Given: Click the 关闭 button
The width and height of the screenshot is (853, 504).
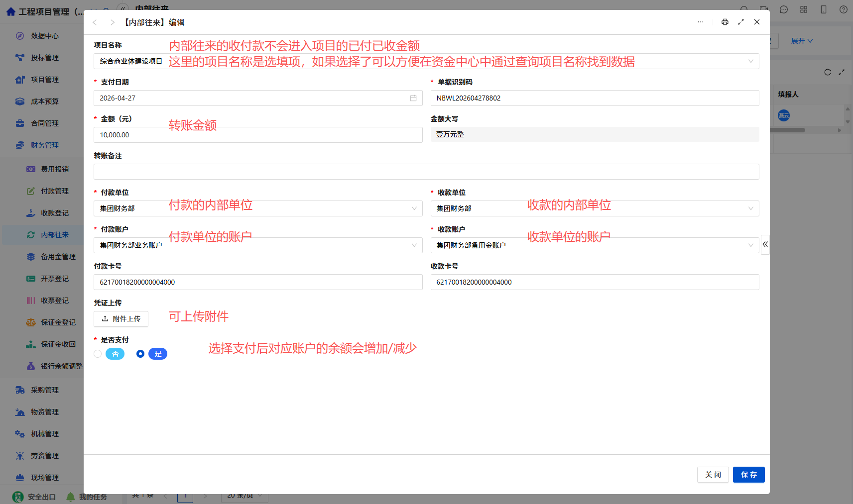Looking at the screenshot, I should pyautogui.click(x=713, y=475).
